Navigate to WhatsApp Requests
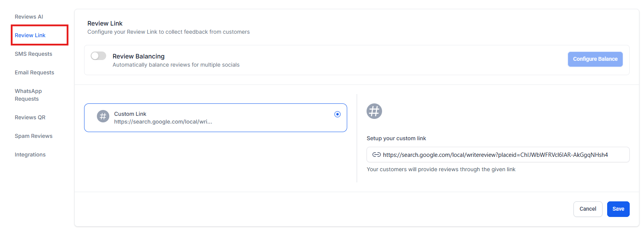The height and width of the screenshot is (244, 644). (28, 95)
